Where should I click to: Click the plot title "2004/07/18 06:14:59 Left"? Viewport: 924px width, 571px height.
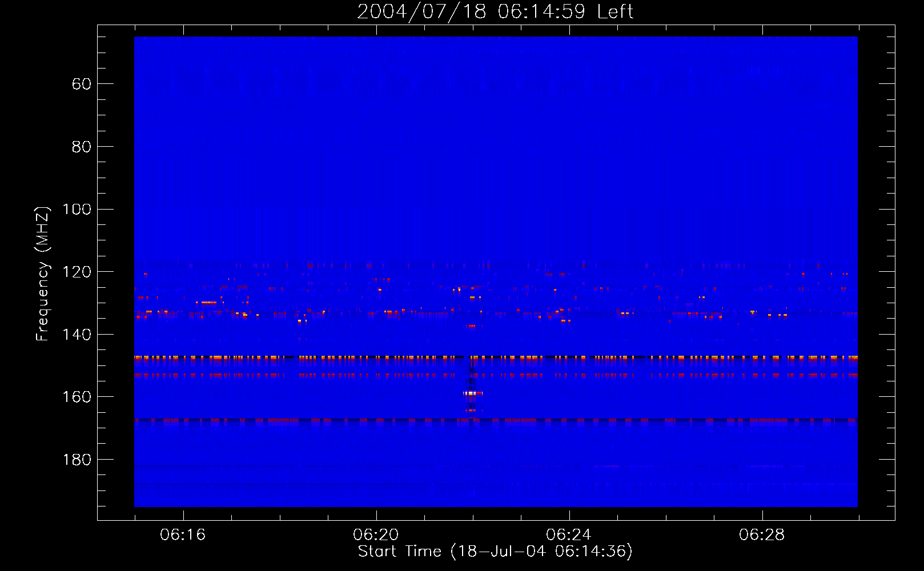coord(495,11)
